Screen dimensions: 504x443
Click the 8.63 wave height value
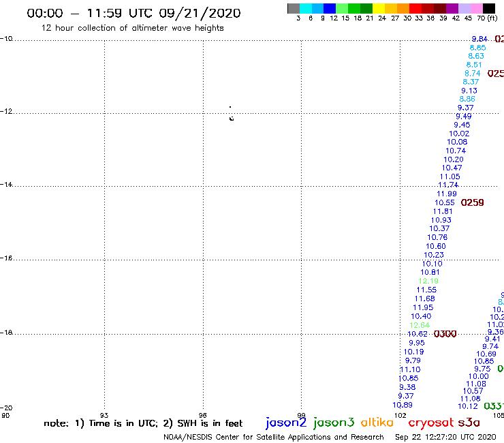point(475,56)
